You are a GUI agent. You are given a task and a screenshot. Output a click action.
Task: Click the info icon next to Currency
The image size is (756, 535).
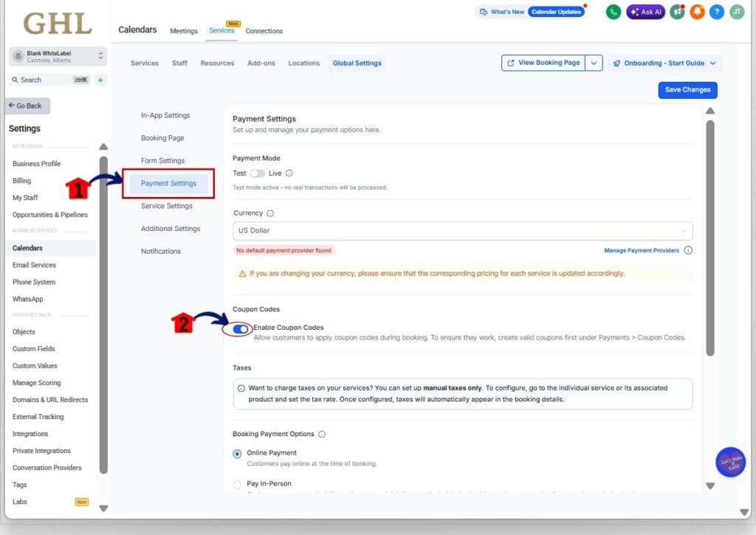[270, 213]
